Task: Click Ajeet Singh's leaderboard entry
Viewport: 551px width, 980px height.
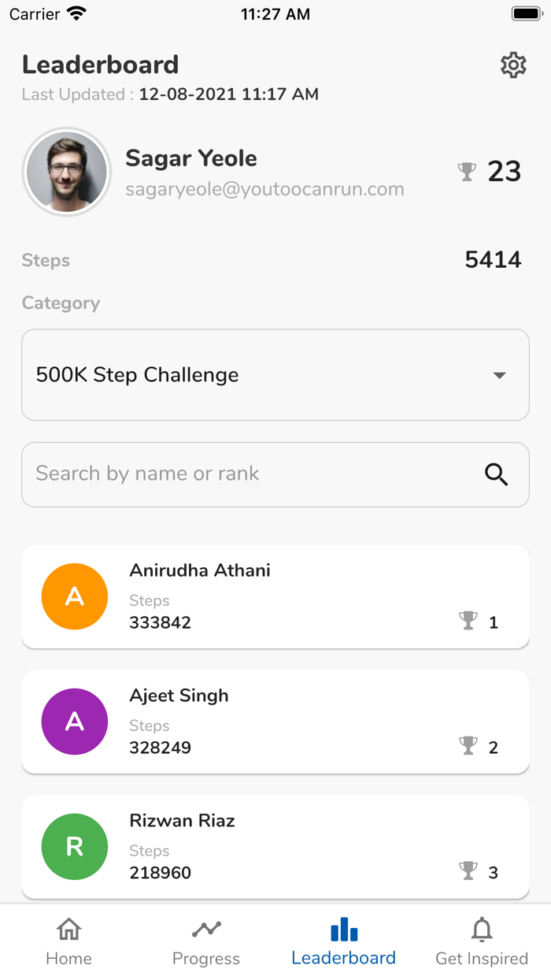Action: [275, 721]
